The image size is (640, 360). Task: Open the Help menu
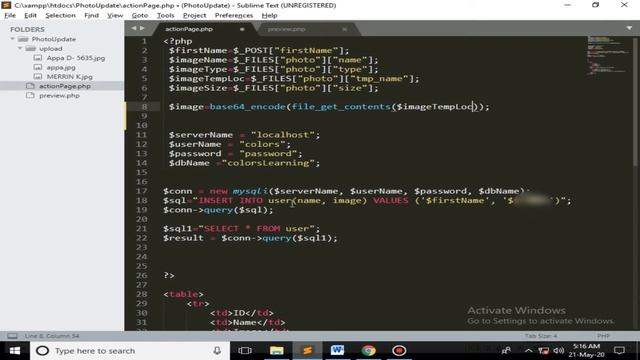click(269, 15)
